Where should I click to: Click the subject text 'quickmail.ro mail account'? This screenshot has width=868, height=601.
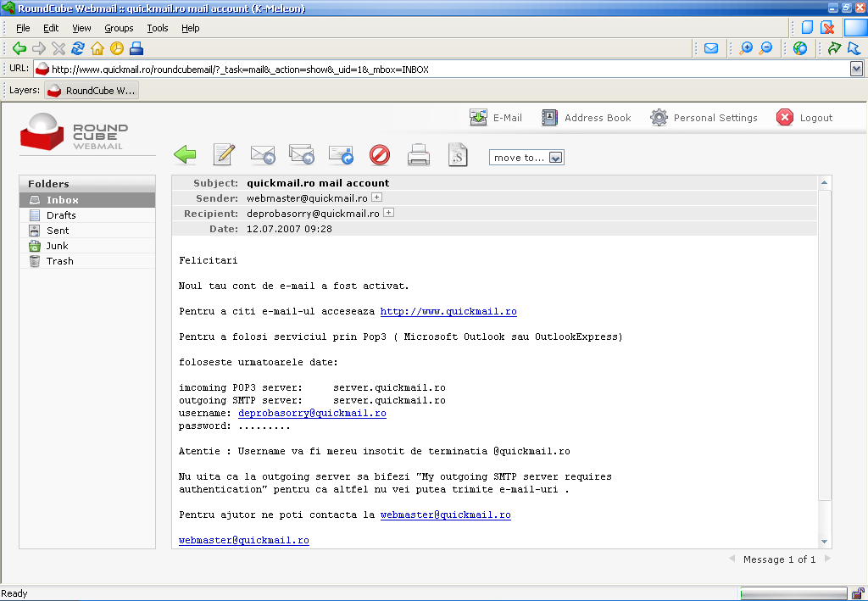[318, 183]
